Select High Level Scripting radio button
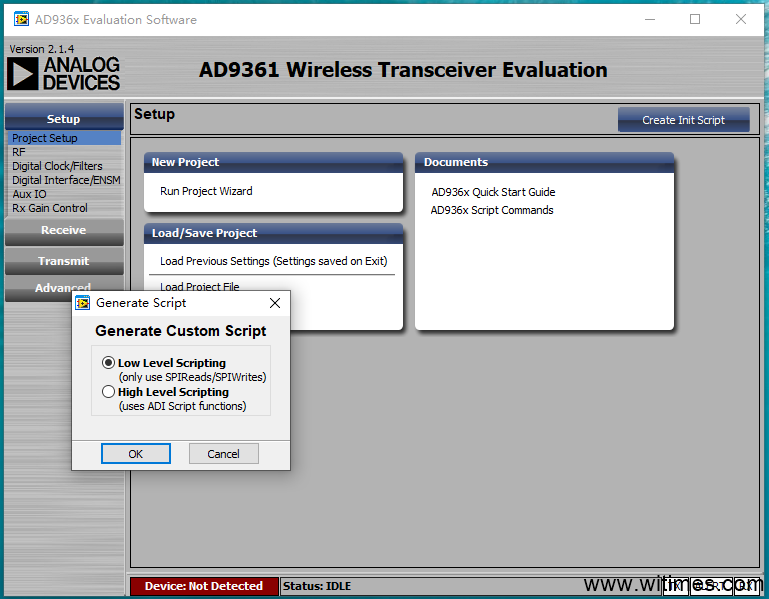 pos(108,391)
